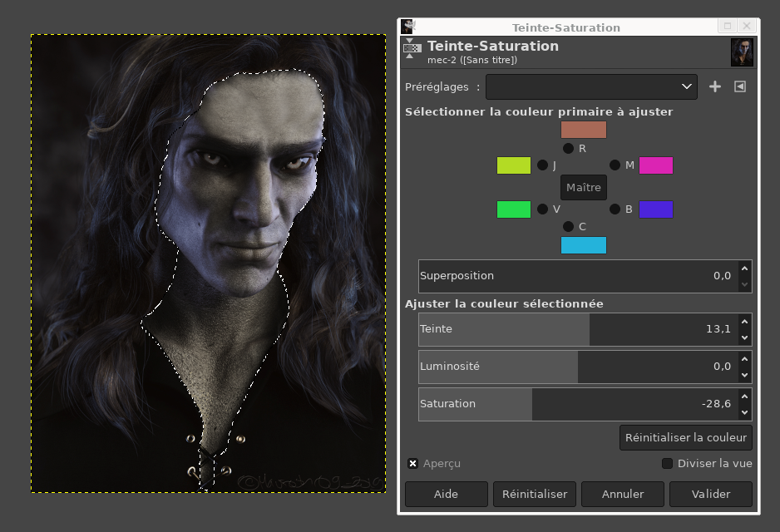Select the R red radio button

coord(568,148)
